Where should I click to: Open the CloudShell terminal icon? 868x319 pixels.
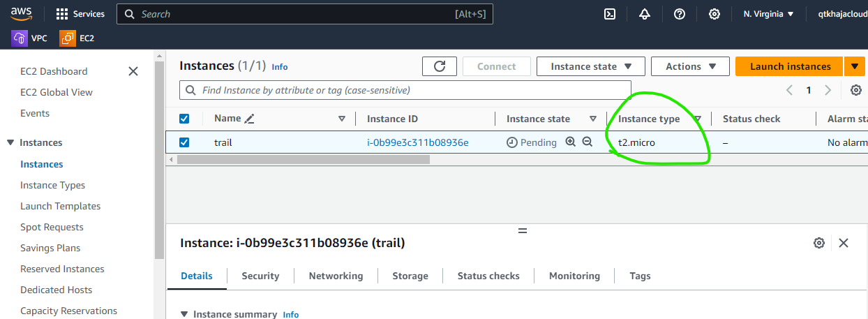coord(609,14)
